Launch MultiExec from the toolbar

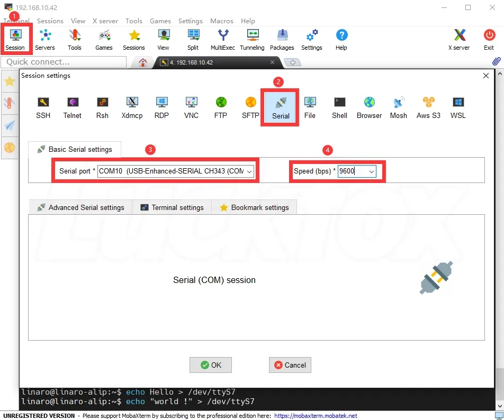[223, 40]
